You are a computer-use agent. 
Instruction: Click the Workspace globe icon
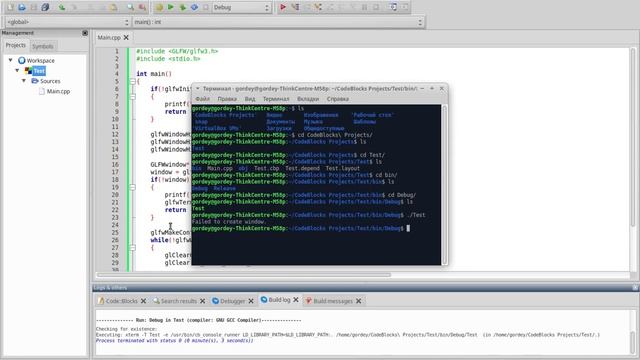(22, 60)
